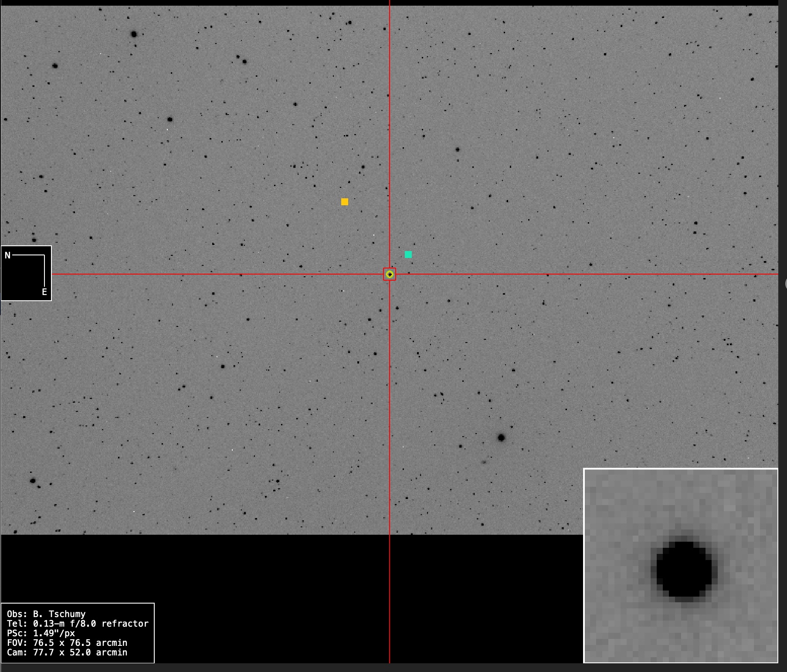This screenshot has height=672, width=787.
Task: Click the brightest large star in lower-right field
Action: 501,438
